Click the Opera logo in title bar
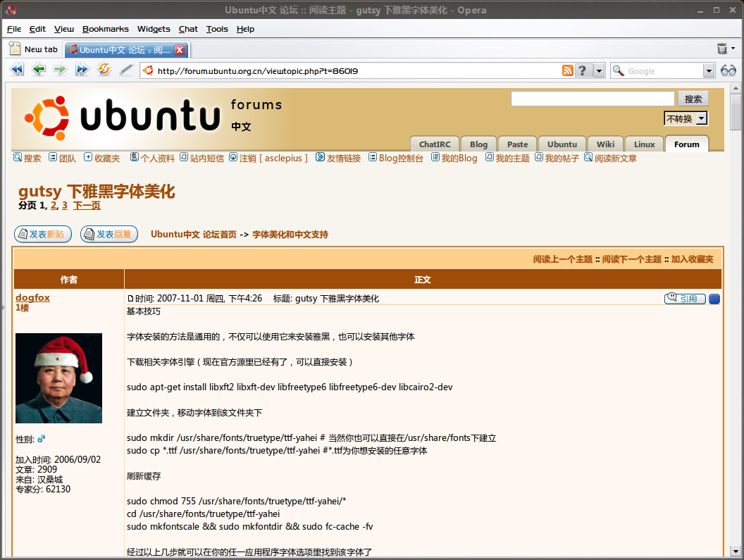 pyautogui.click(x=11, y=10)
